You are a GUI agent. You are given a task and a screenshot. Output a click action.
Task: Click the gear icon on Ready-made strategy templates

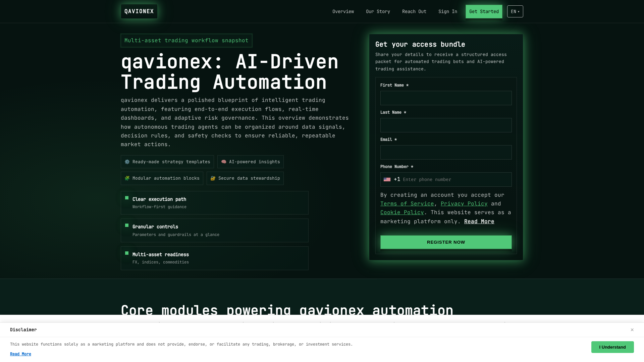pyautogui.click(x=127, y=162)
